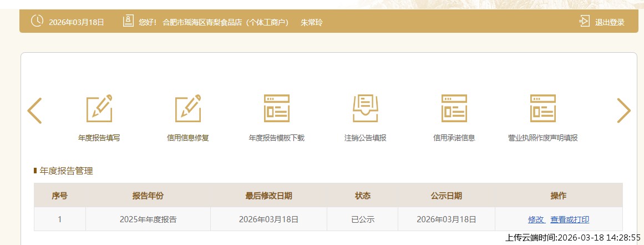The height and width of the screenshot is (245, 644).
Task: Open 查看或打印 for the 2025 report
Action: (x=570, y=219)
